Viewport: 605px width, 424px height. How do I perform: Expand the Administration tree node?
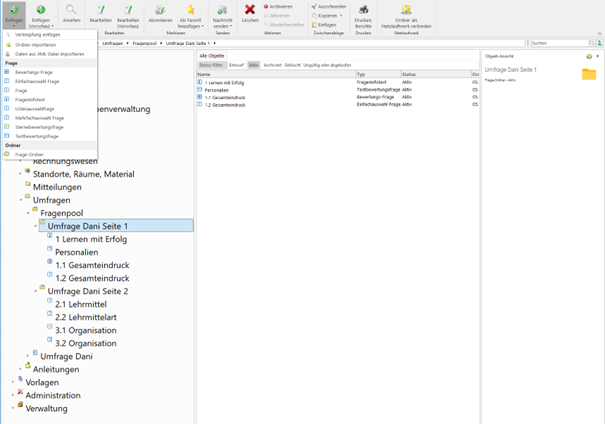click(x=13, y=395)
